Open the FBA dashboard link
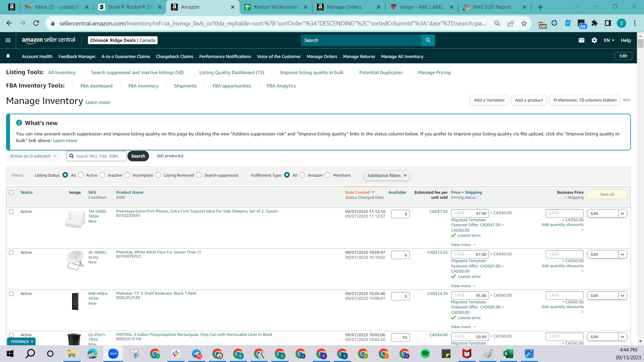 96,86
